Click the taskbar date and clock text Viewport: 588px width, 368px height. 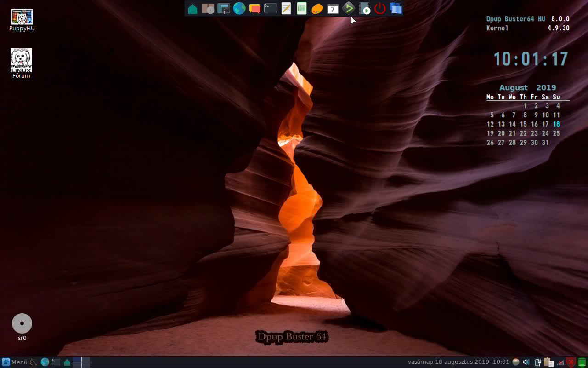point(458,362)
